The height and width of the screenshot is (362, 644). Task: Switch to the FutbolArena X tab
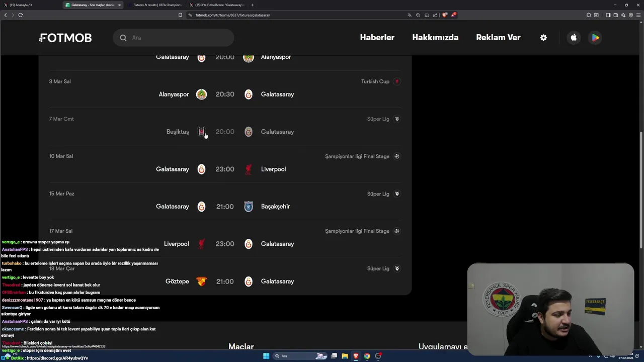[x=216, y=5]
